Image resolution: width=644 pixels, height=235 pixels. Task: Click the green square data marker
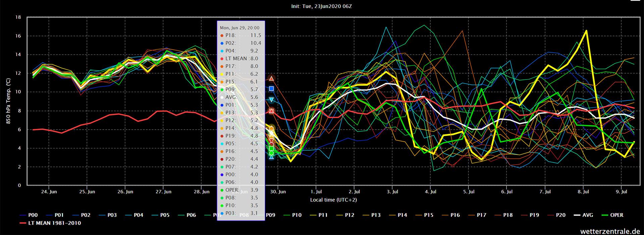271,148
